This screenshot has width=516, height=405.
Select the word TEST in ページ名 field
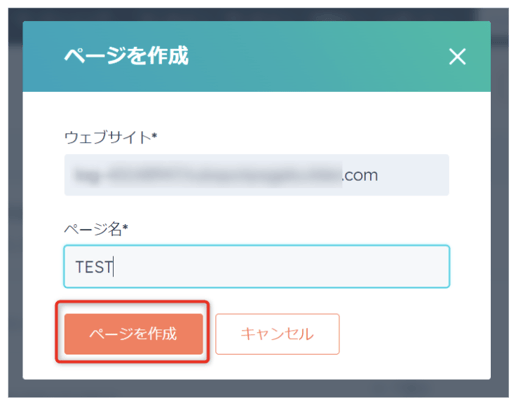pos(94,267)
